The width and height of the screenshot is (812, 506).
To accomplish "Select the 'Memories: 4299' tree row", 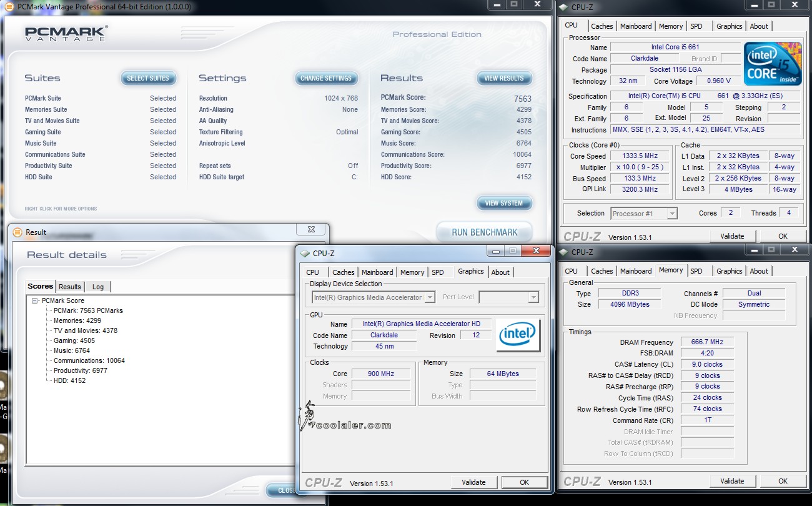I will click(77, 320).
